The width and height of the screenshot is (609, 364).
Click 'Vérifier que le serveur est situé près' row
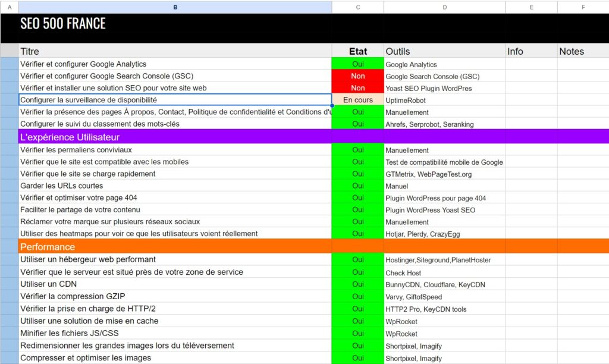(175, 272)
